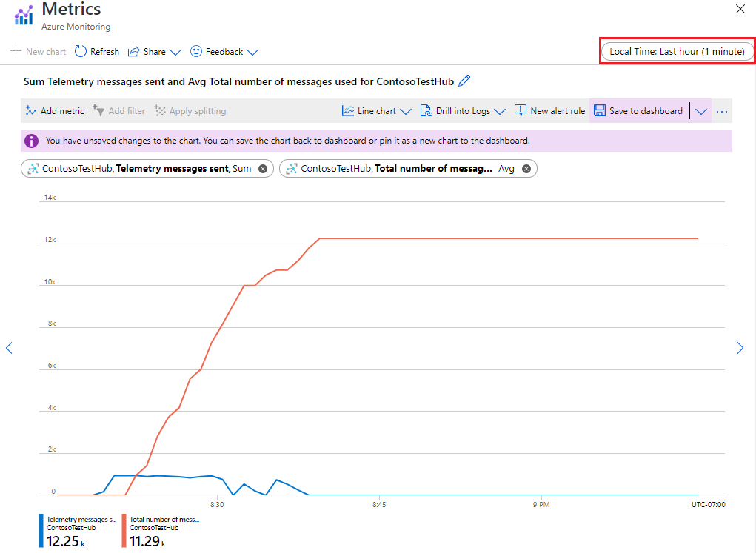The height and width of the screenshot is (553, 756).
Task: Click the Refresh icon
Action: coord(80,51)
